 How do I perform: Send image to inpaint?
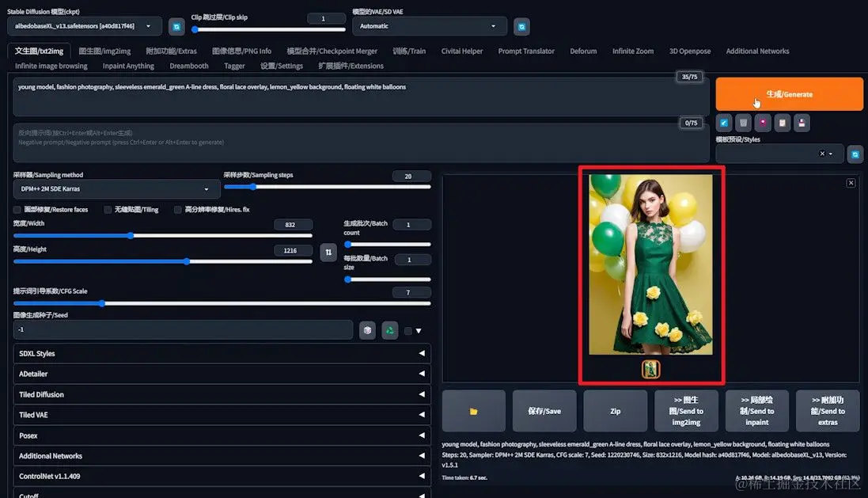pyautogui.click(x=756, y=411)
